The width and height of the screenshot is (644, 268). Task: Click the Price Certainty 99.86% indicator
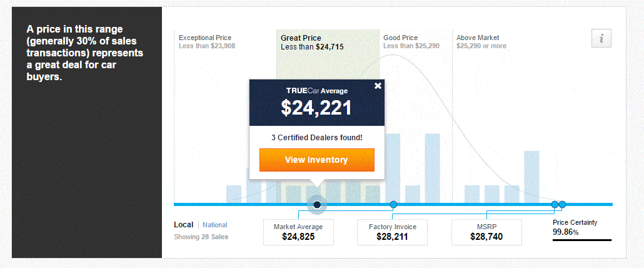coord(581,229)
